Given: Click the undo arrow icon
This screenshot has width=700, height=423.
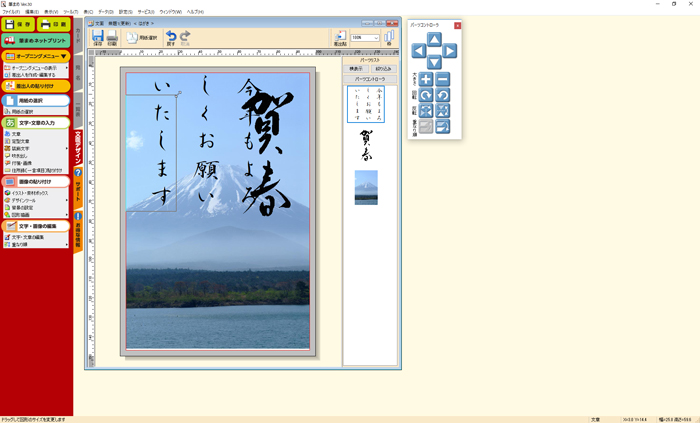Looking at the screenshot, I should pos(171,38).
